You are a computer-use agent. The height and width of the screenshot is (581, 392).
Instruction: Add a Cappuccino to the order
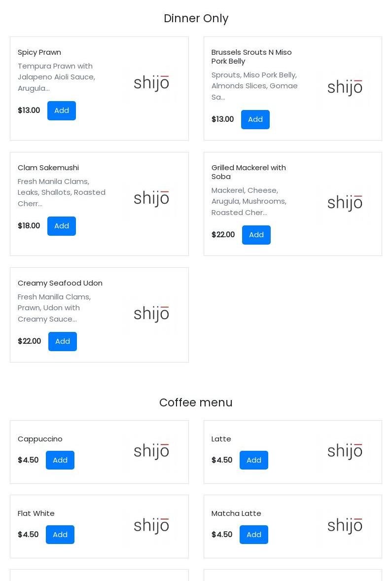(x=60, y=460)
